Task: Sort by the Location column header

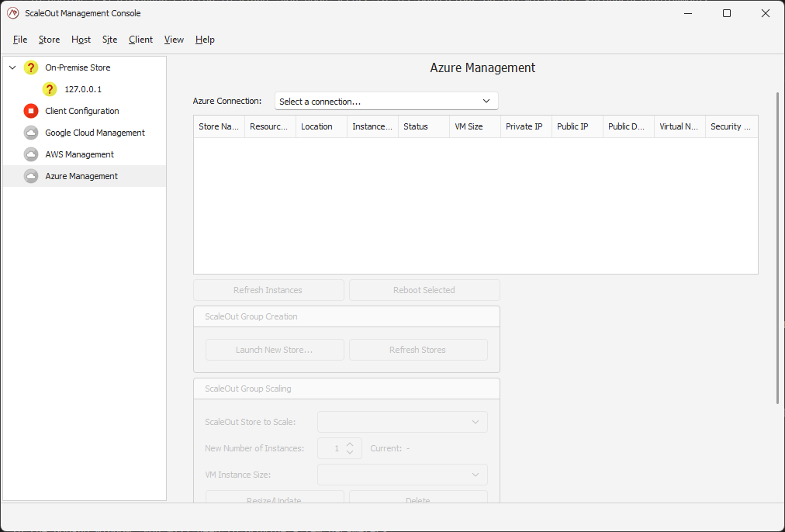Action: pyautogui.click(x=321, y=126)
